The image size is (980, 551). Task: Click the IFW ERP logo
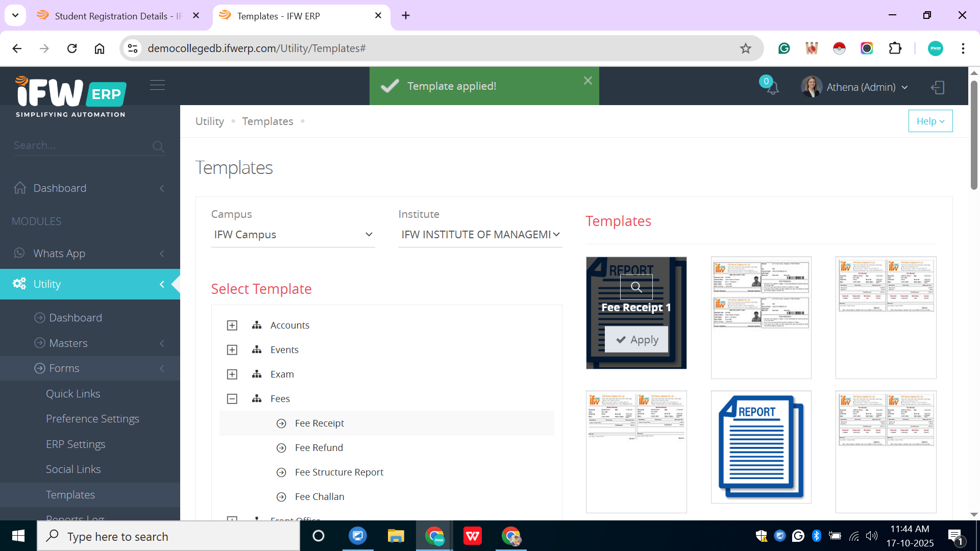point(70,97)
